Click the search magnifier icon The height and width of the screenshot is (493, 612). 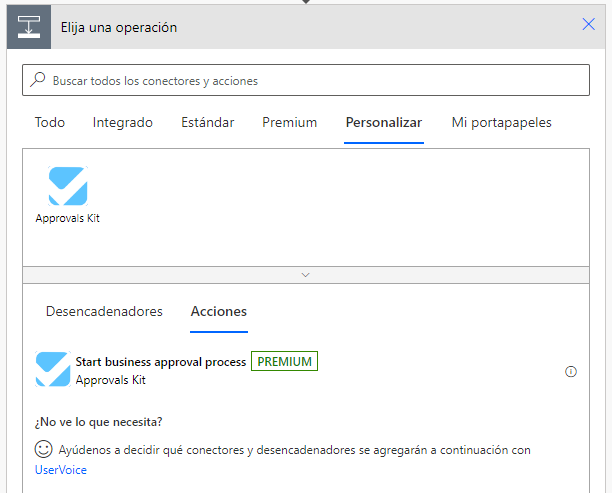38,79
